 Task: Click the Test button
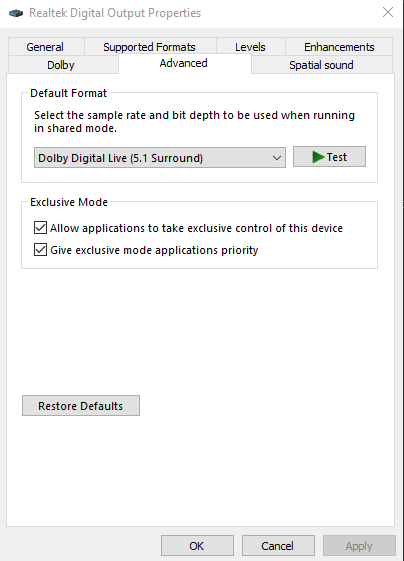point(329,157)
